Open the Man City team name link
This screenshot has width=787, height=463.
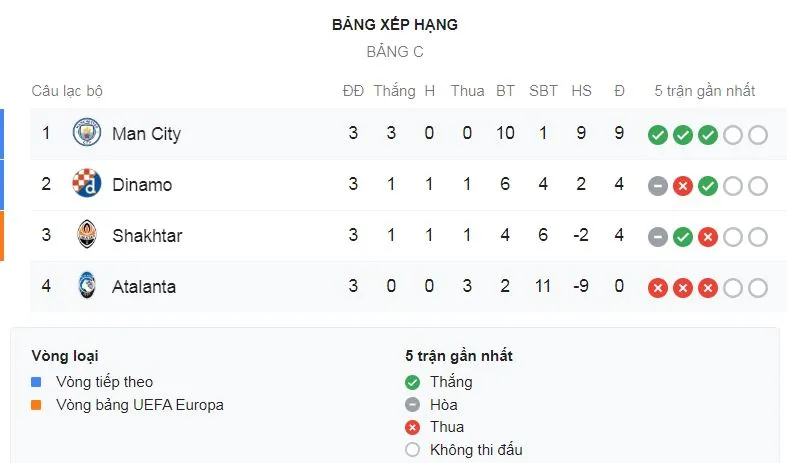146,134
